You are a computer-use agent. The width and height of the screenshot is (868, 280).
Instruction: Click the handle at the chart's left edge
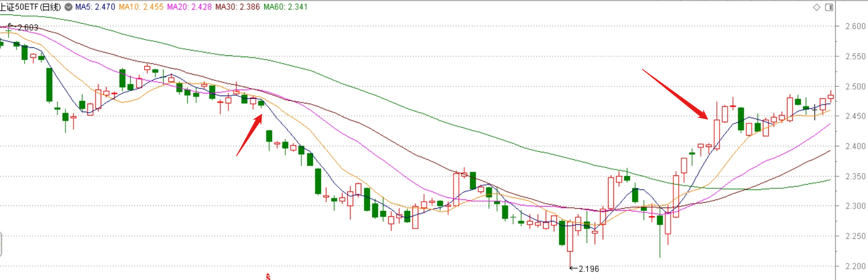coord(1,245)
